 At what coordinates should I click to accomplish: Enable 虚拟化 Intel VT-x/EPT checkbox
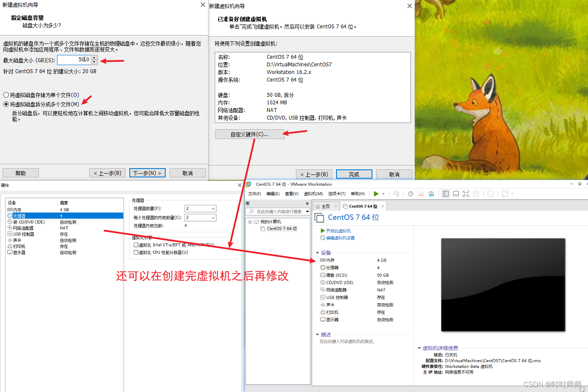tap(136, 245)
